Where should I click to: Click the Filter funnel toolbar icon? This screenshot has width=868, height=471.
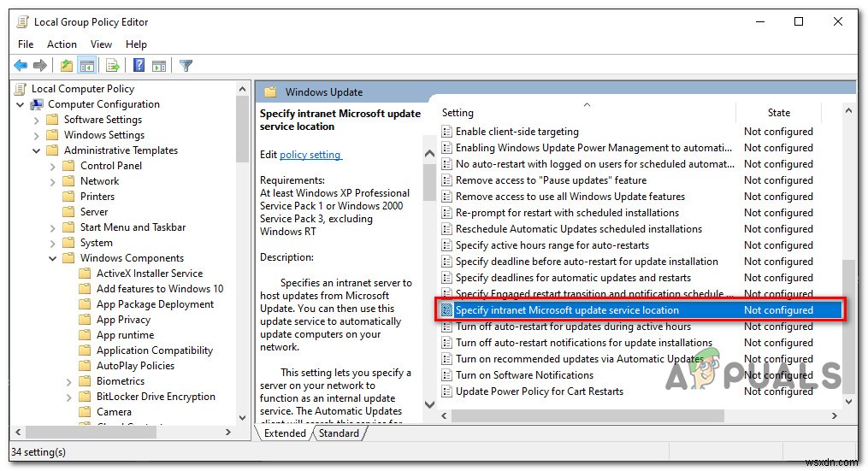[x=186, y=66]
